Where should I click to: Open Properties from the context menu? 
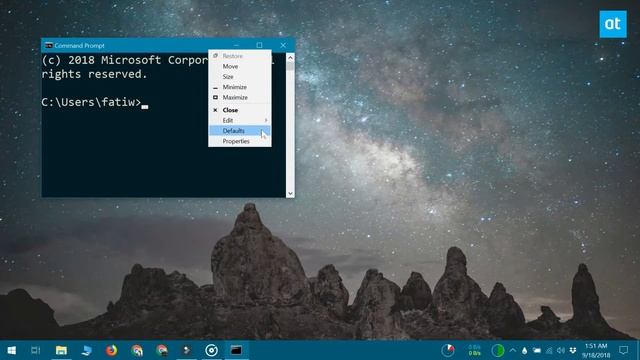pyautogui.click(x=240, y=141)
